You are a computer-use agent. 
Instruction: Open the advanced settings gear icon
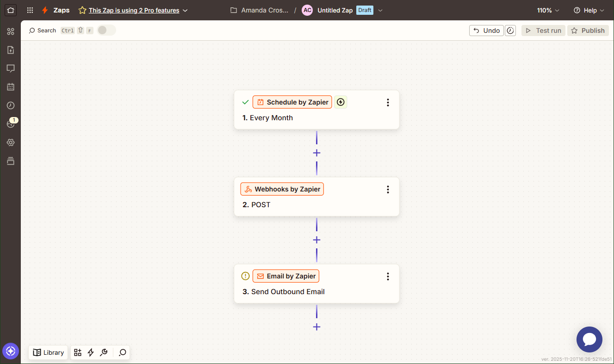click(x=11, y=142)
